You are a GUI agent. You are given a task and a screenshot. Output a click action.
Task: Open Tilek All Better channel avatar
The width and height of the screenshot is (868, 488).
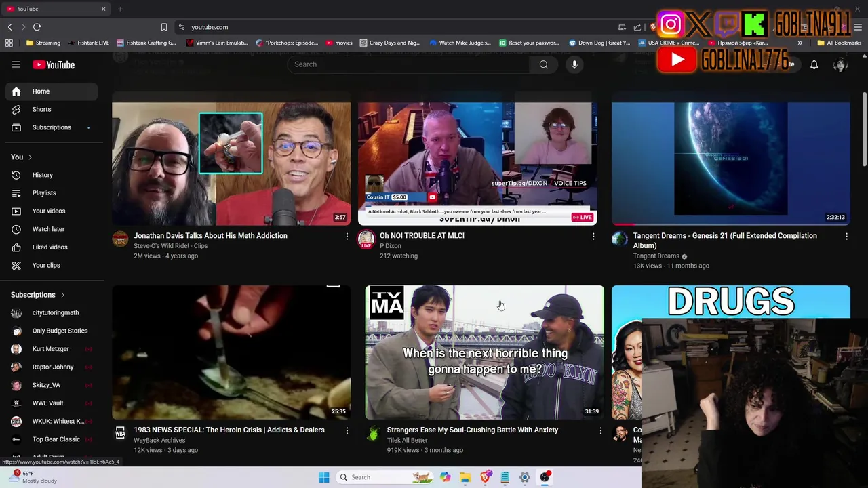tap(373, 433)
